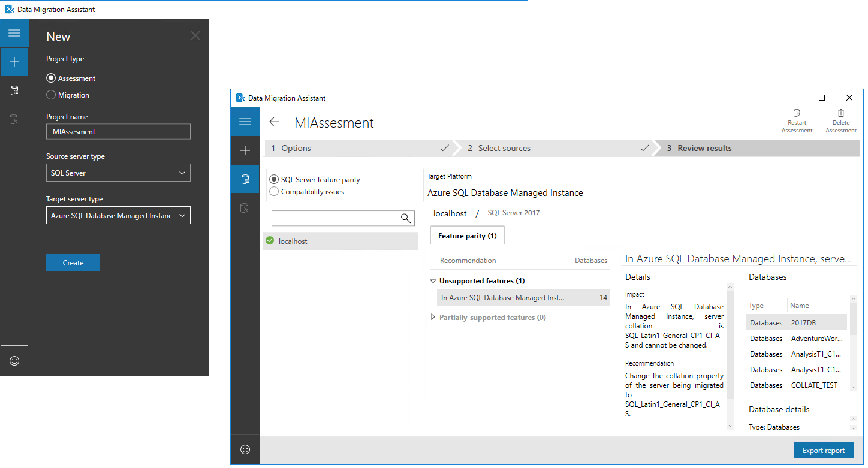Click the Restart Assessment icon
The image size is (868, 468).
click(x=797, y=113)
